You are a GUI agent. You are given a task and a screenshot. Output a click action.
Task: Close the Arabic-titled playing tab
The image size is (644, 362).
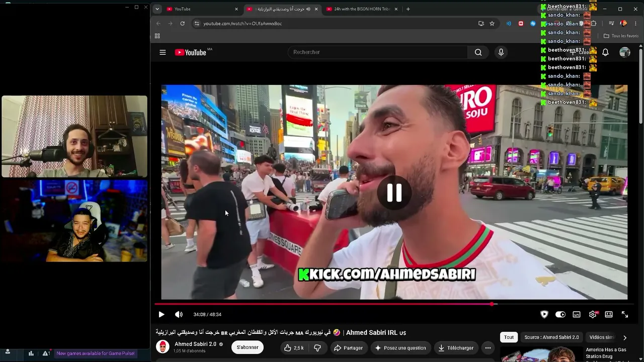316,9
